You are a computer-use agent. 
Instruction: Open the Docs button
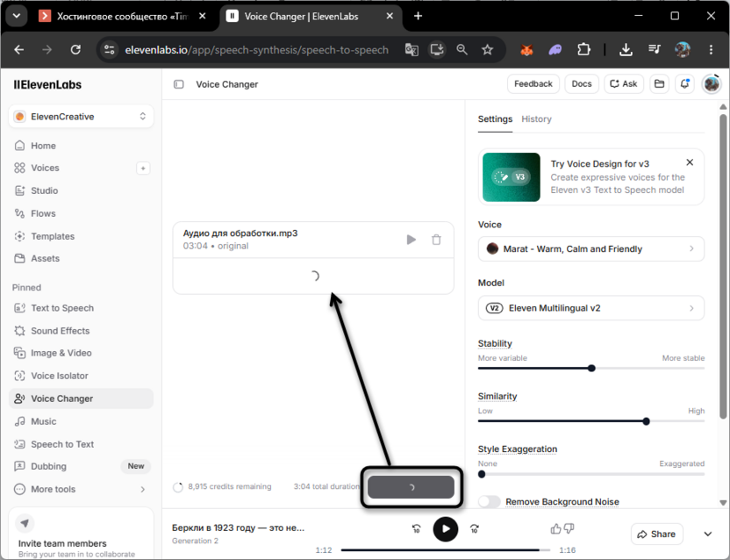(x=582, y=84)
